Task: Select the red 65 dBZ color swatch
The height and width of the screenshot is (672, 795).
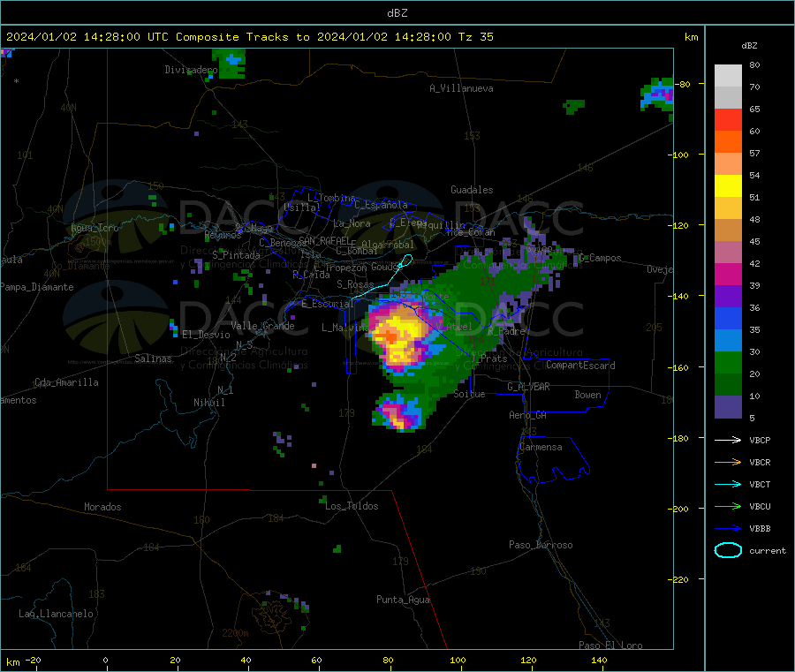Action: (728, 119)
